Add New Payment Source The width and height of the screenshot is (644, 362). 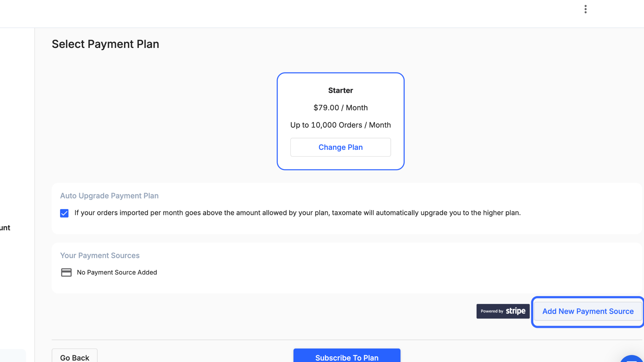[588, 311]
